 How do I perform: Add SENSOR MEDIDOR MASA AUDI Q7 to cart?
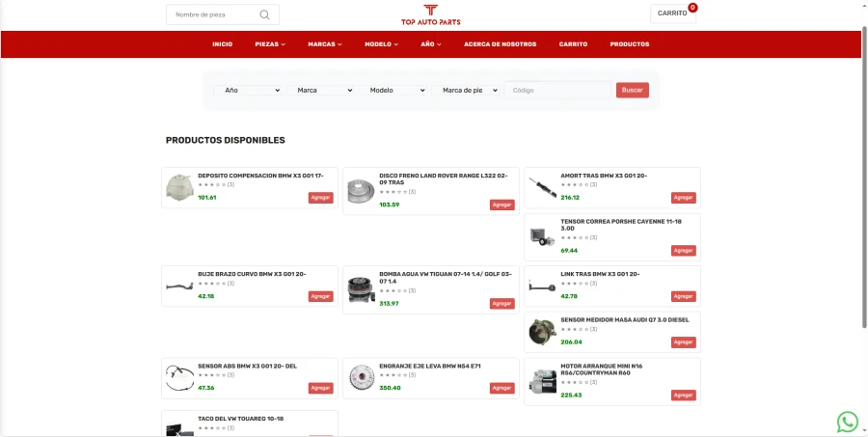coord(684,342)
